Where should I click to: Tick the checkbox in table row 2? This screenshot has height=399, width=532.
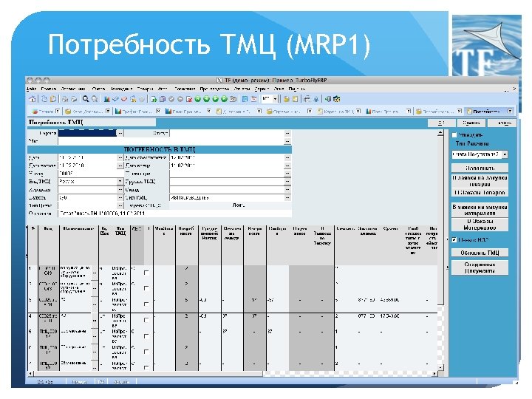(146, 288)
